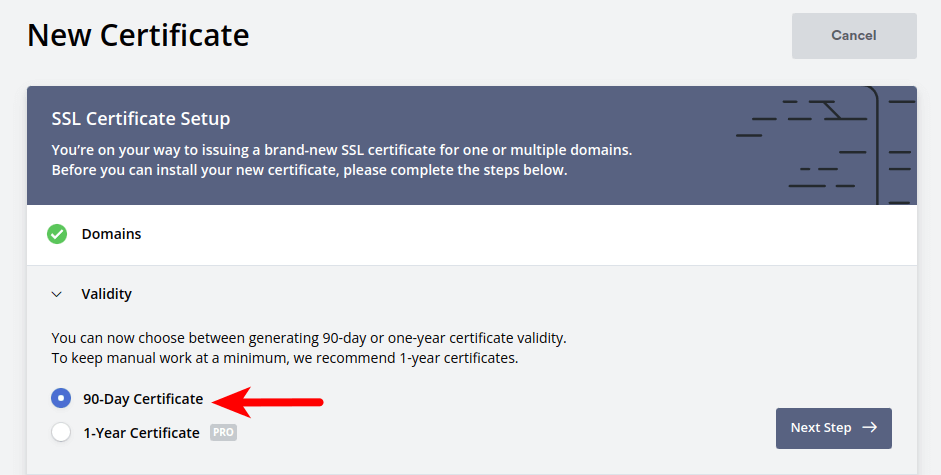Select the 90-Day Certificate radio button
The height and width of the screenshot is (475, 941).
click(61, 399)
